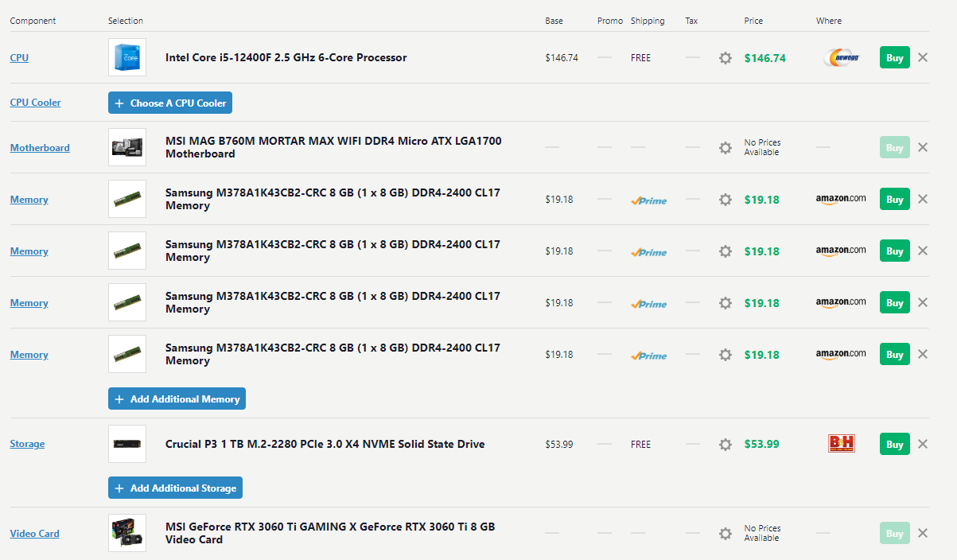Open MSI MAG B760M MORTAR MAX WIFI name
Image resolution: width=957 pixels, height=560 pixels.
[x=333, y=147]
